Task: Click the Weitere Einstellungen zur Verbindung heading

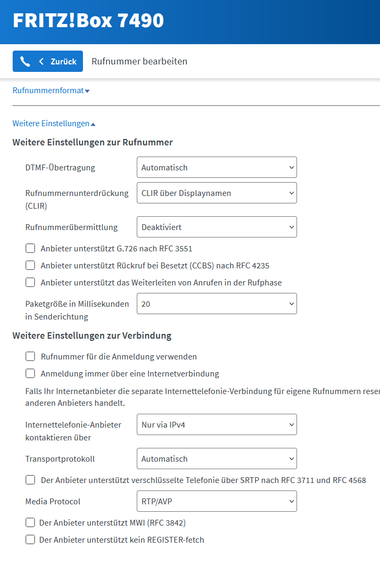Action: pyautogui.click(x=92, y=335)
